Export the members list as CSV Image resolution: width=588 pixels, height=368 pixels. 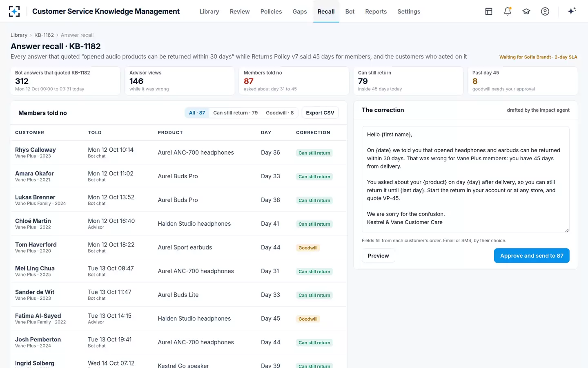click(x=320, y=113)
